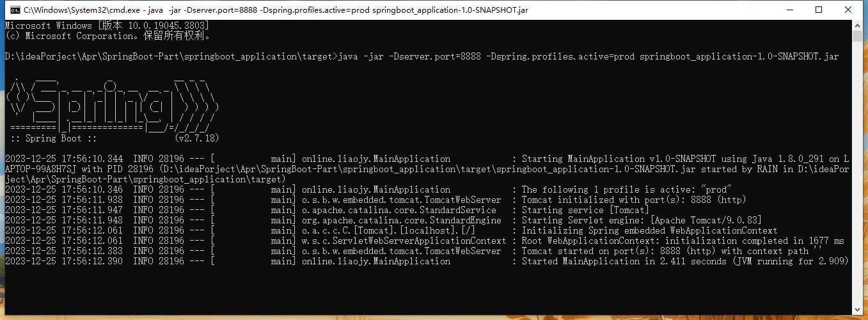Click the scrollbar up arrow

point(857,25)
